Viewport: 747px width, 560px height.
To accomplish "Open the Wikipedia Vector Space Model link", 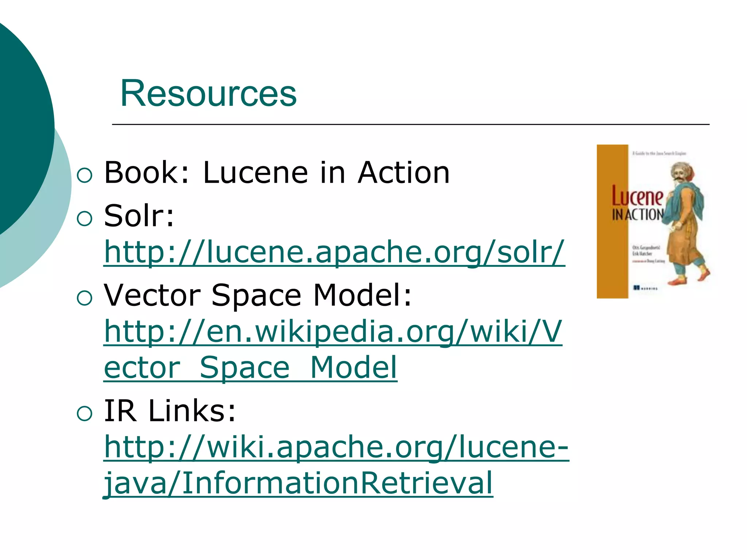I will (x=333, y=349).
